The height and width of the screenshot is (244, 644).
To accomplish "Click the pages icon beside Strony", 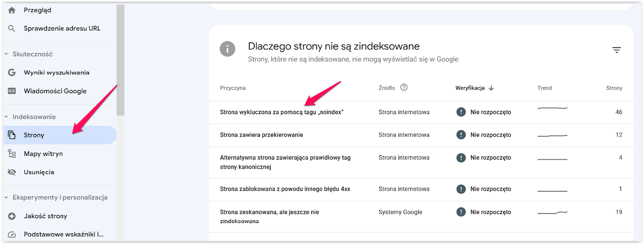I will (12, 135).
